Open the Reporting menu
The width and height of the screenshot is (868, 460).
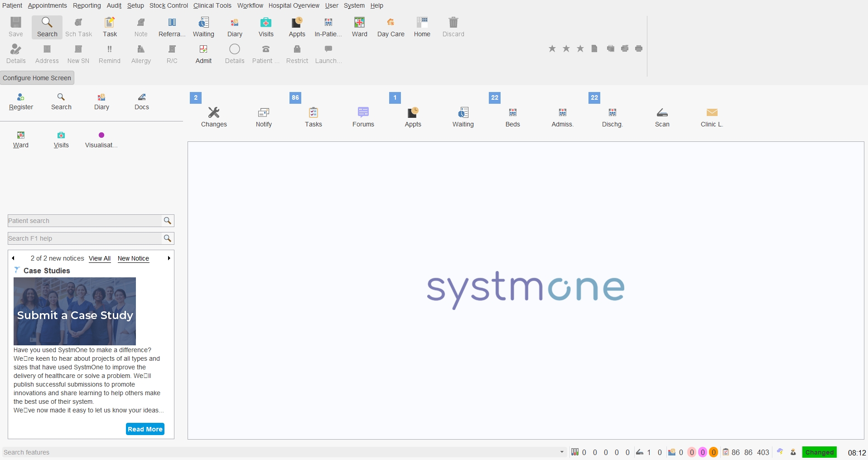click(x=87, y=5)
